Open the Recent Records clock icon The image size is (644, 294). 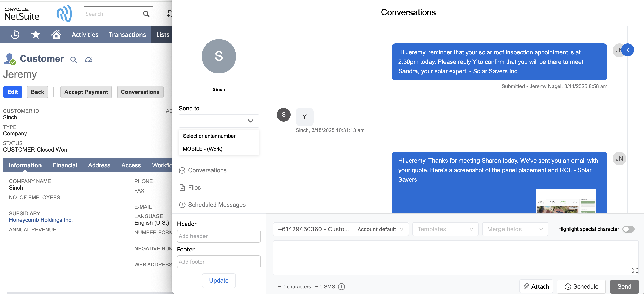pos(15,34)
